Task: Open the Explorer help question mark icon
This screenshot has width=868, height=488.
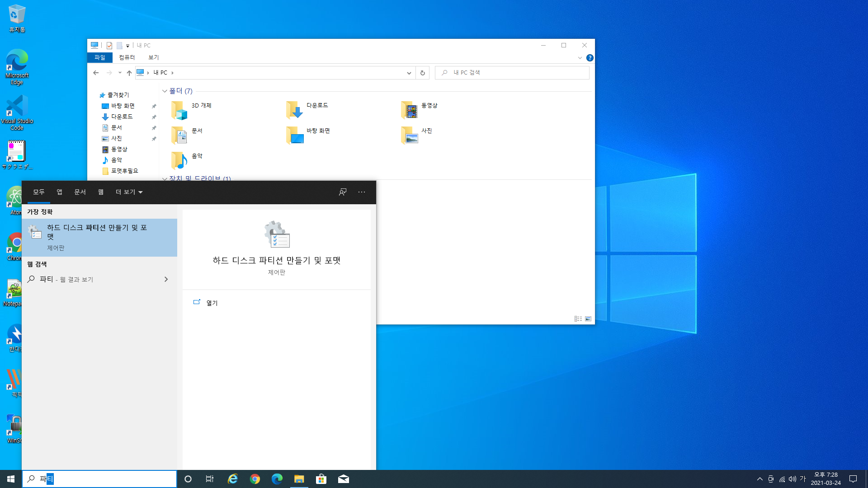Action: point(590,58)
